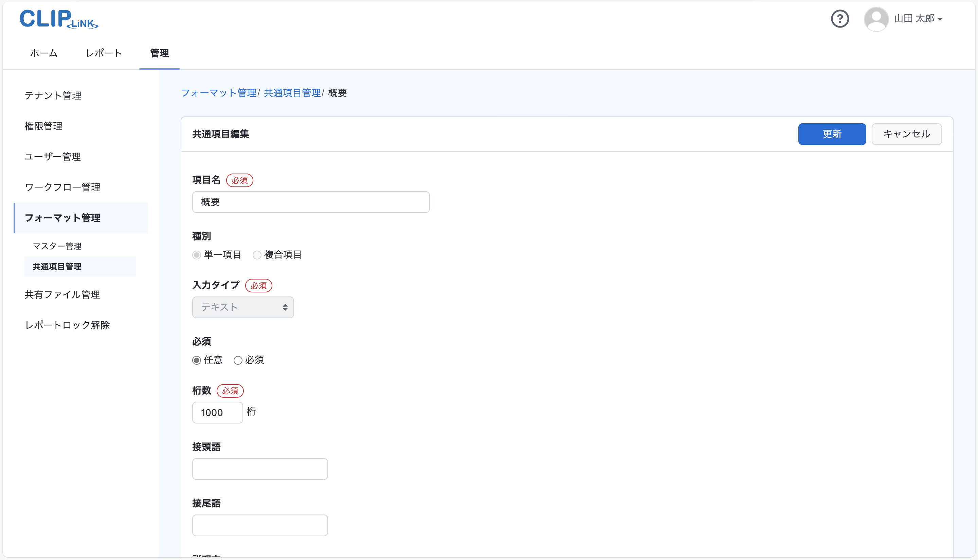This screenshot has width=978, height=560.
Task: Click the 項目名 text field showing 概要
Action: tap(310, 202)
